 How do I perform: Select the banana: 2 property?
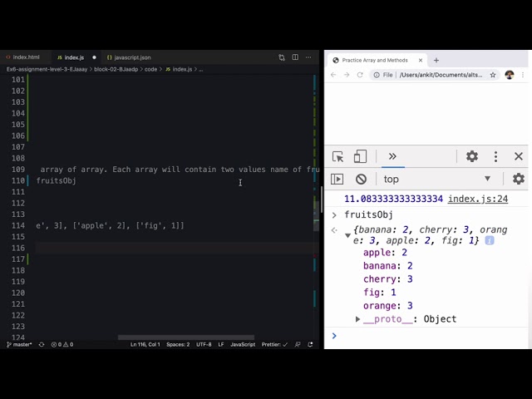click(388, 266)
